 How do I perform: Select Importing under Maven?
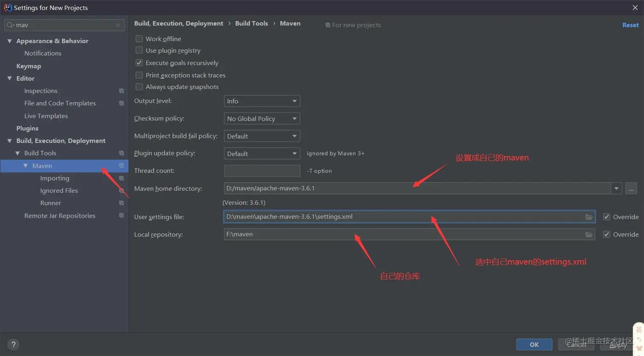(x=55, y=178)
